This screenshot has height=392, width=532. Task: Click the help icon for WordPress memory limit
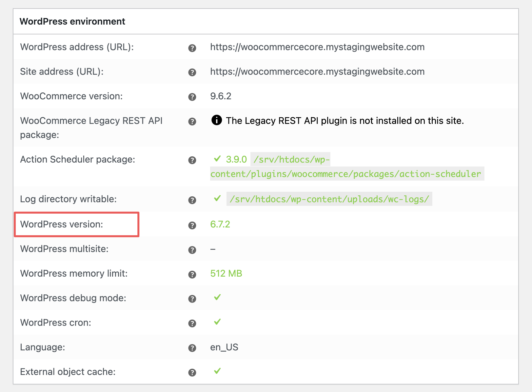(x=192, y=274)
